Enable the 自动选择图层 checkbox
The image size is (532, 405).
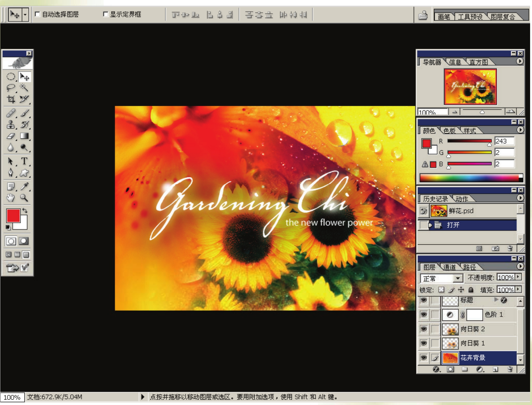pos(38,14)
